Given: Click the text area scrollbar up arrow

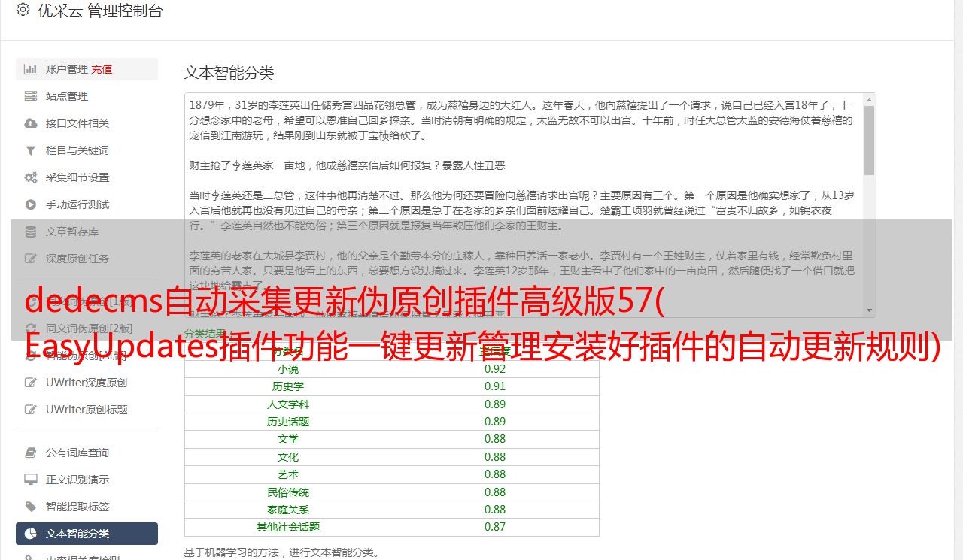Looking at the screenshot, I should (870, 99).
